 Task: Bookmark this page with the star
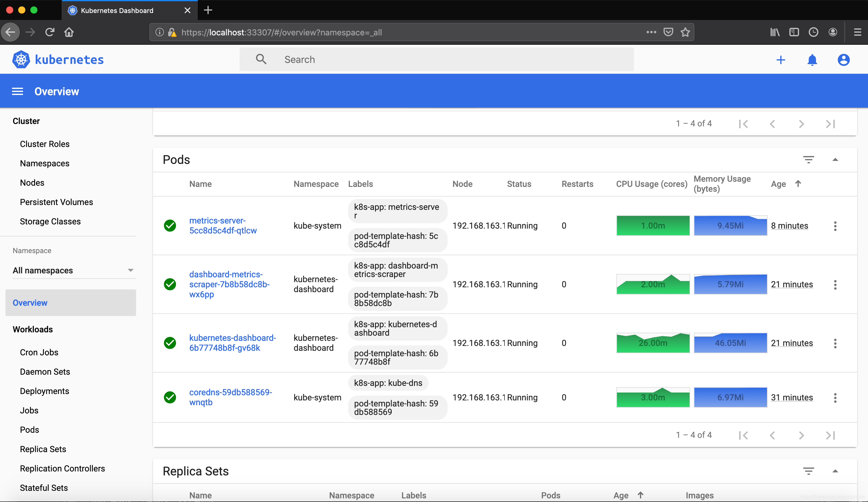(x=685, y=32)
